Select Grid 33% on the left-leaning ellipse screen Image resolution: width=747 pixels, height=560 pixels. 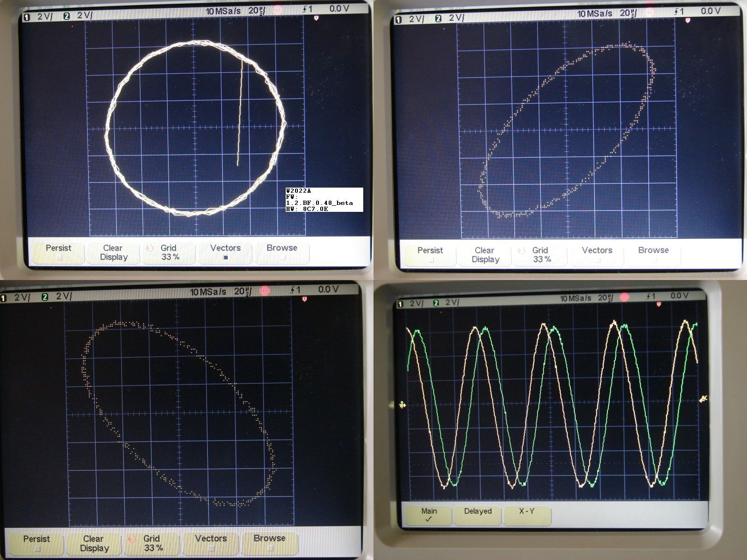point(152,544)
